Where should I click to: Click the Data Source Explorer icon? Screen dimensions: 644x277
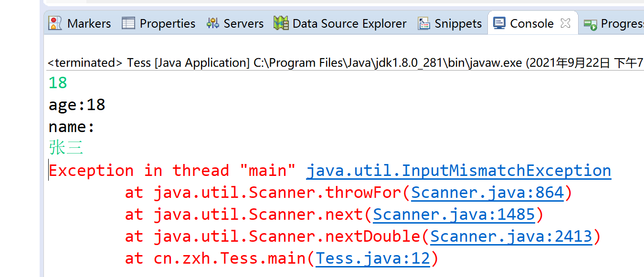tap(281, 23)
